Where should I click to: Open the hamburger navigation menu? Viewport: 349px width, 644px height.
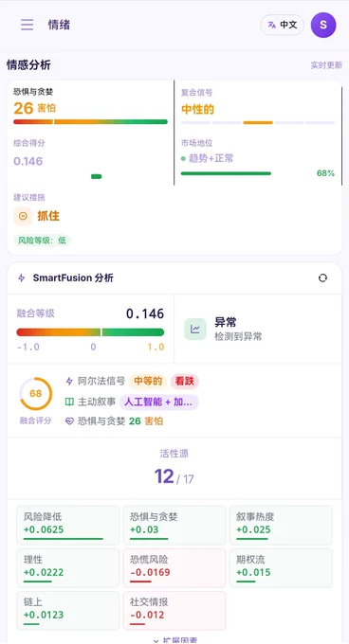28,25
